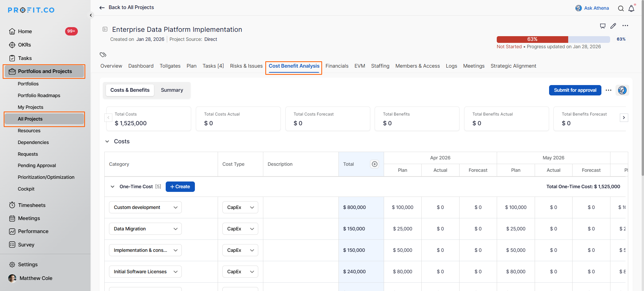
Task: Click the notification bell icon
Action: pyautogui.click(x=631, y=8)
